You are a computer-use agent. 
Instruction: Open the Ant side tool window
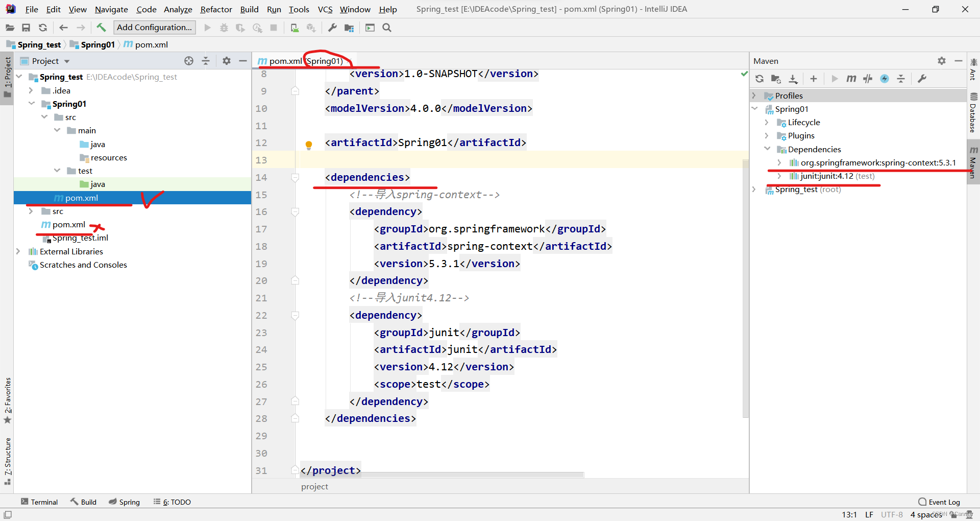point(973,69)
